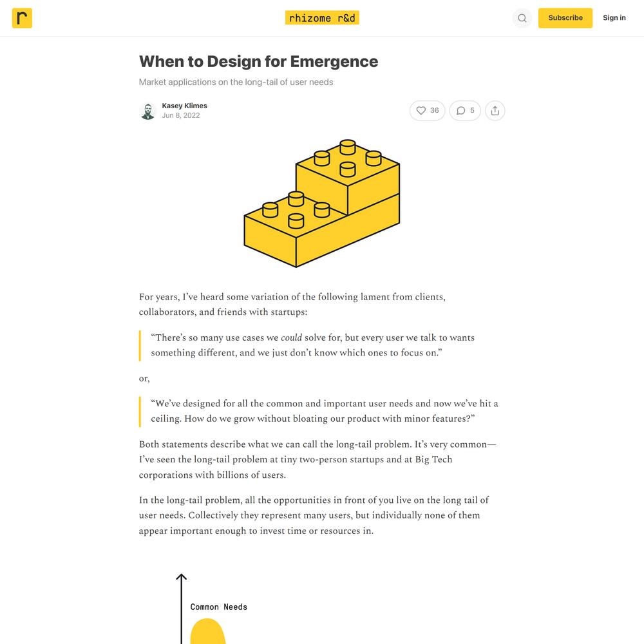This screenshot has height=644, width=644.
Task: Click the yellow hump in the chart
Action: coord(208,631)
